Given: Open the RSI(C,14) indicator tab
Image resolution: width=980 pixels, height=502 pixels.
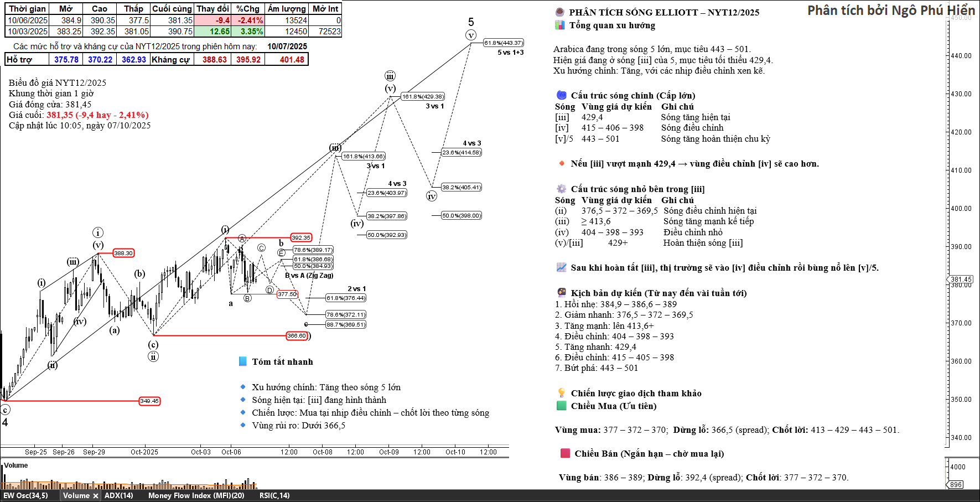Looking at the screenshot, I should click(274, 496).
